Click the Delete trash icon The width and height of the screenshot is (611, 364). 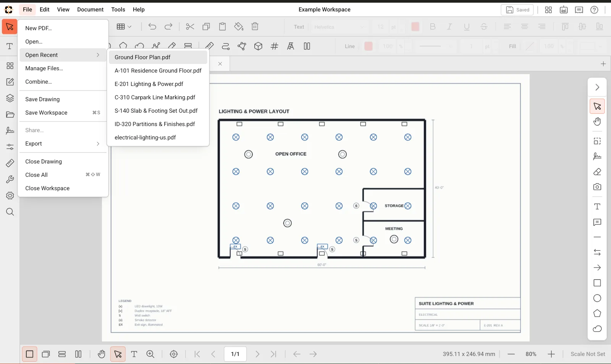[x=255, y=27]
